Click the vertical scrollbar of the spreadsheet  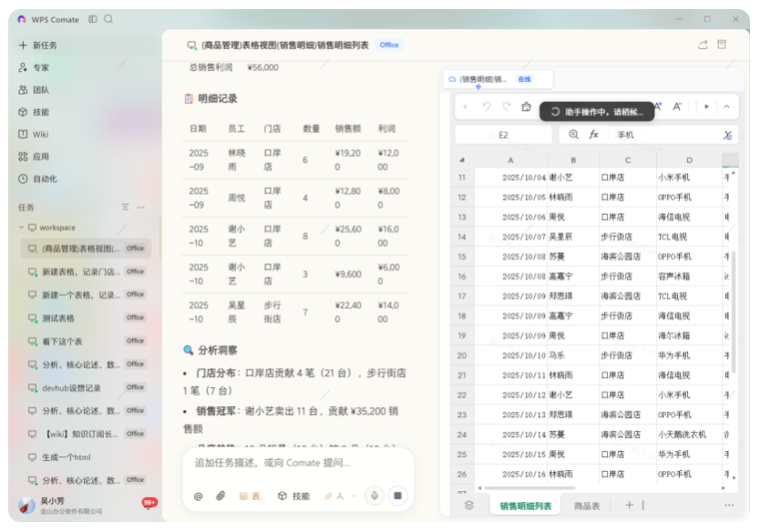tap(734, 312)
